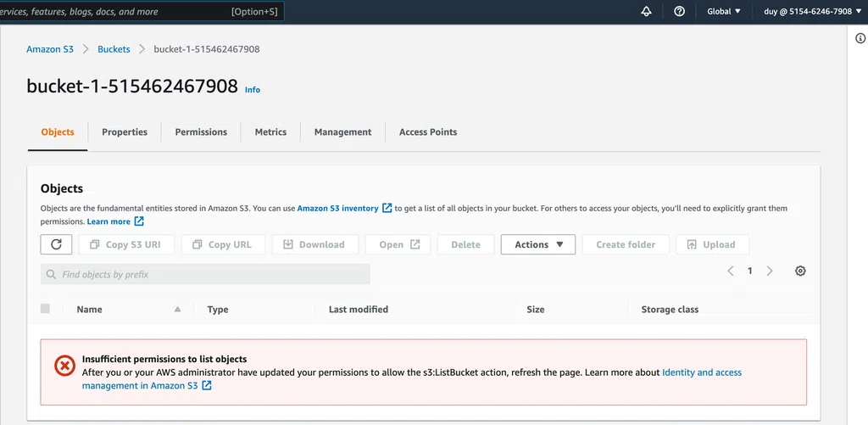Click 'Insufficient permissions to list objects' heading
The image size is (868, 425).
pos(164,359)
